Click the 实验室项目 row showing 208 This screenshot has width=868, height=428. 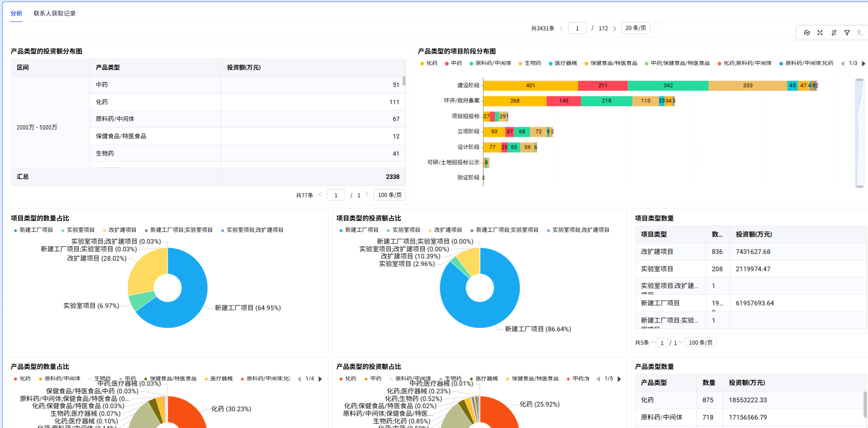click(x=750, y=269)
